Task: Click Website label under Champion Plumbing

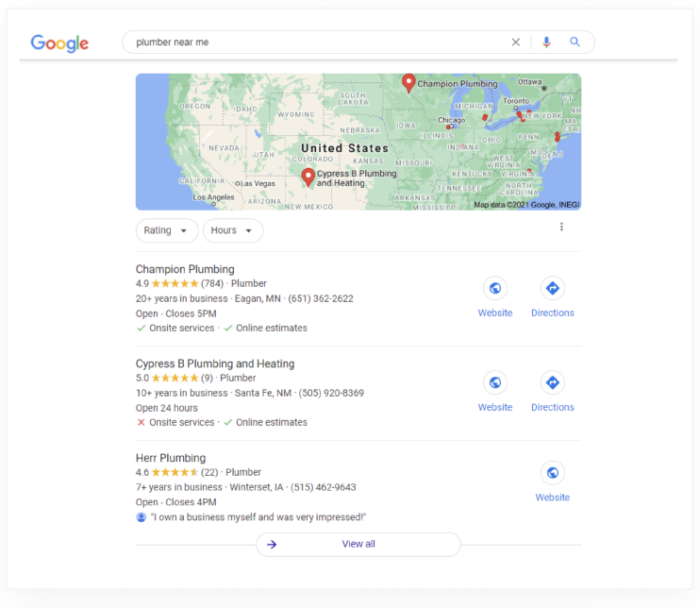Action: tap(495, 312)
